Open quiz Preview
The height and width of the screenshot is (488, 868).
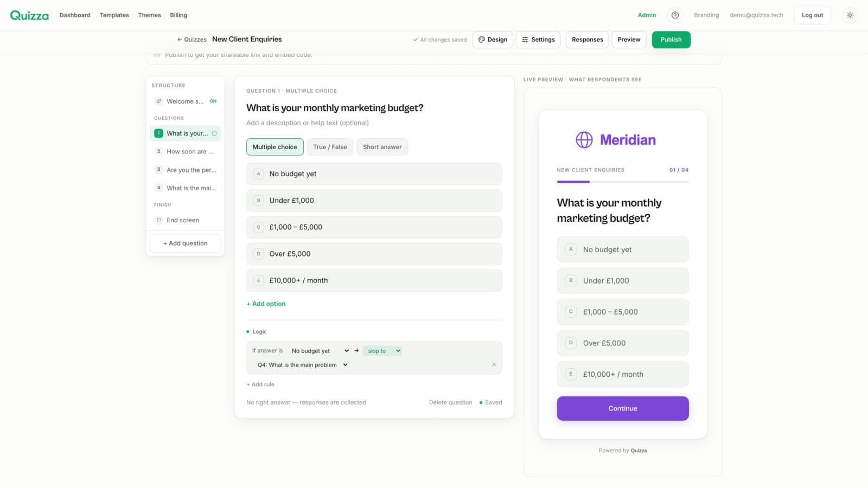pyautogui.click(x=629, y=40)
